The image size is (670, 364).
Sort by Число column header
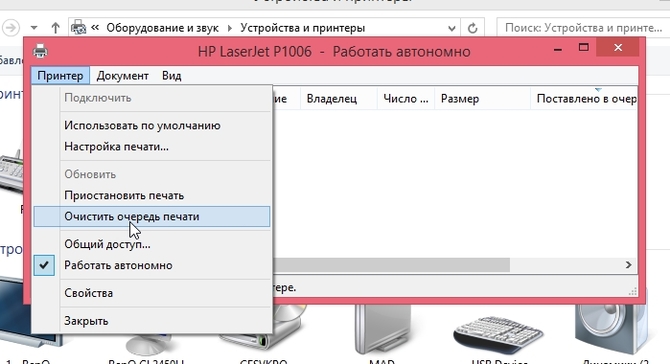click(x=406, y=99)
